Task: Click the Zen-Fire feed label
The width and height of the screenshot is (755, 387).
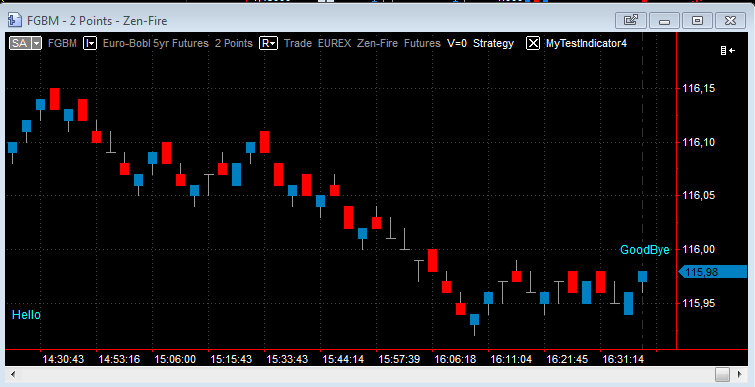Action: (378, 43)
